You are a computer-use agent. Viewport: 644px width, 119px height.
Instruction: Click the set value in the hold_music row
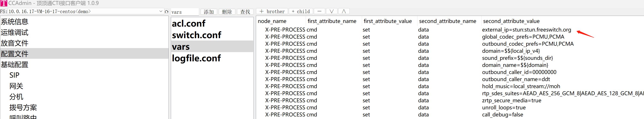pos(366,86)
